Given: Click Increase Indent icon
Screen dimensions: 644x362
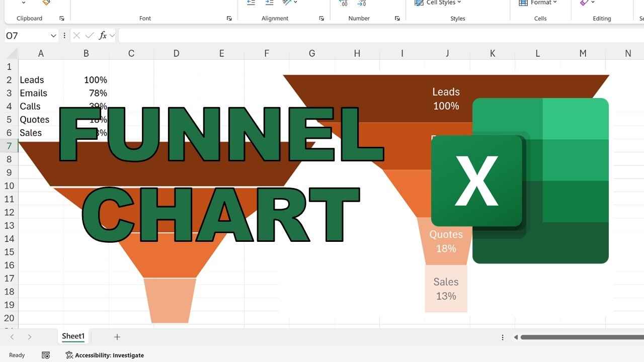Looking at the screenshot, I should (269, 3).
